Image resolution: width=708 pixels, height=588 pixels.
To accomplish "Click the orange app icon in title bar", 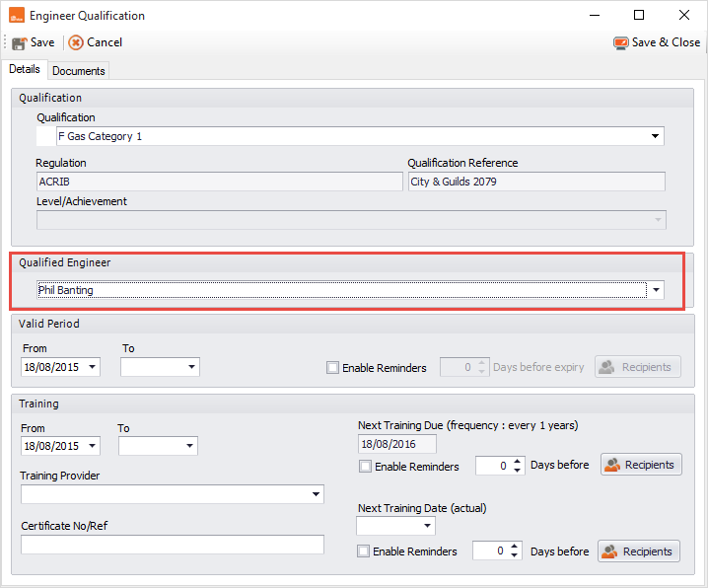I will pyautogui.click(x=15, y=16).
